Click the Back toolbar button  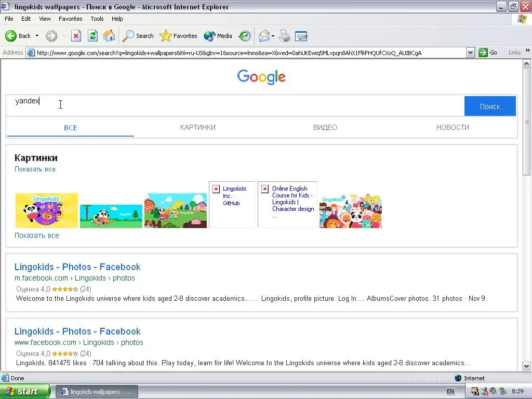(x=18, y=36)
